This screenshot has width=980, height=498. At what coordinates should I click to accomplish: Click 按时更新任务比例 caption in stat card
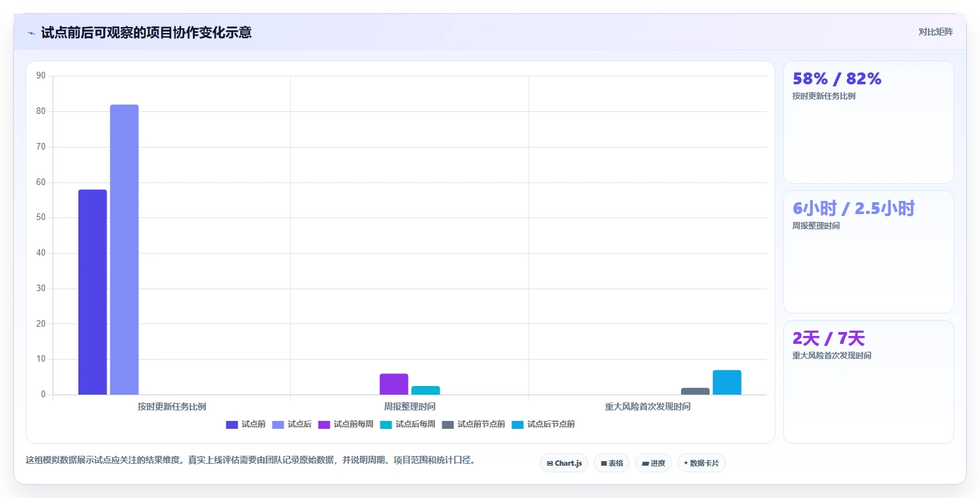[824, 96]
